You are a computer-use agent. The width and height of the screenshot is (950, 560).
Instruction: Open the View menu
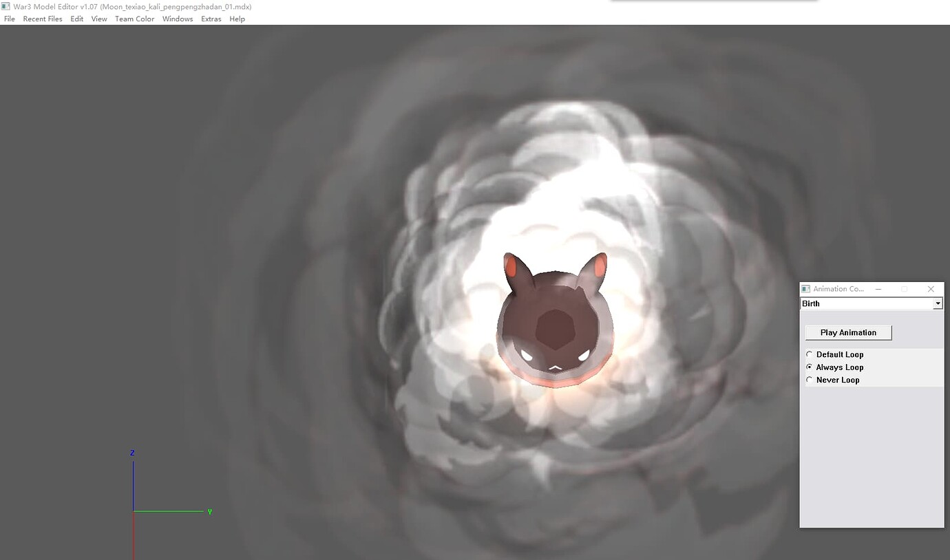coord(99,19)
